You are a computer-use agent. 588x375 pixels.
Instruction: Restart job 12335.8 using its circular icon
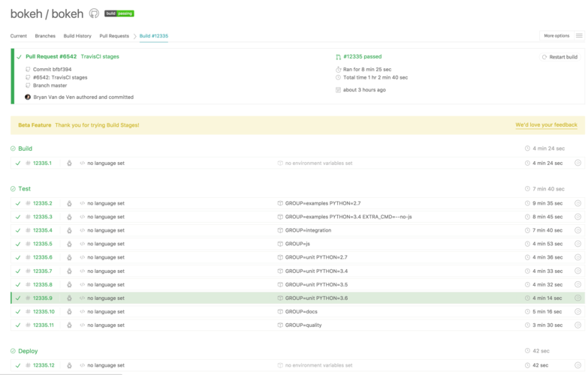[578, 284]
